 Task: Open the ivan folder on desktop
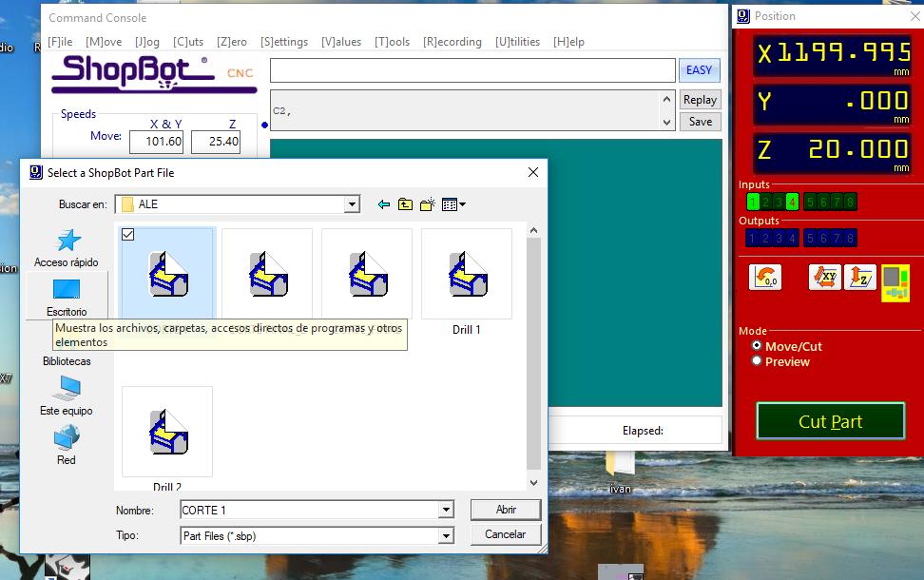(x=620, y=473)
